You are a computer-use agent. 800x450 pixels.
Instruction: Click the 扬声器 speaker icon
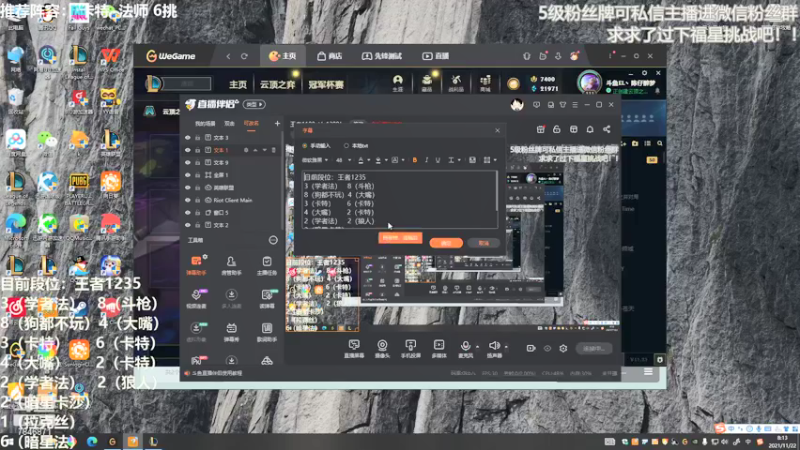click(x=493, y=346)
